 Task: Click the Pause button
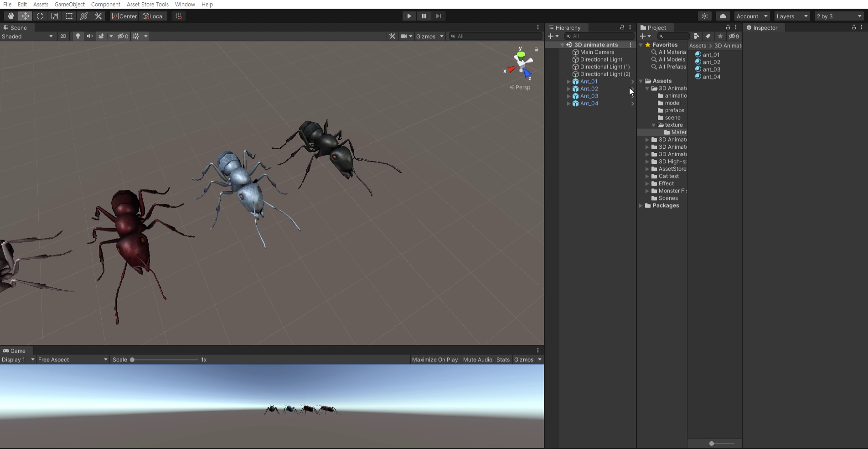pyautogui.click(x=424, y=16)
